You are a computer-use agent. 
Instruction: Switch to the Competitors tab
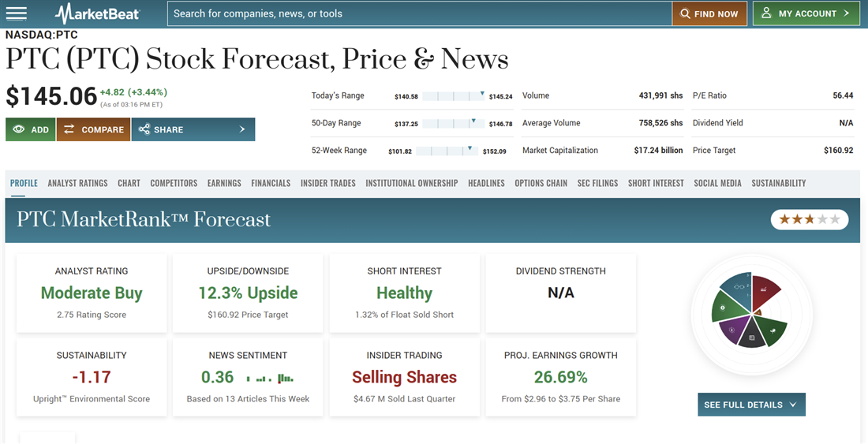[174, 183]
